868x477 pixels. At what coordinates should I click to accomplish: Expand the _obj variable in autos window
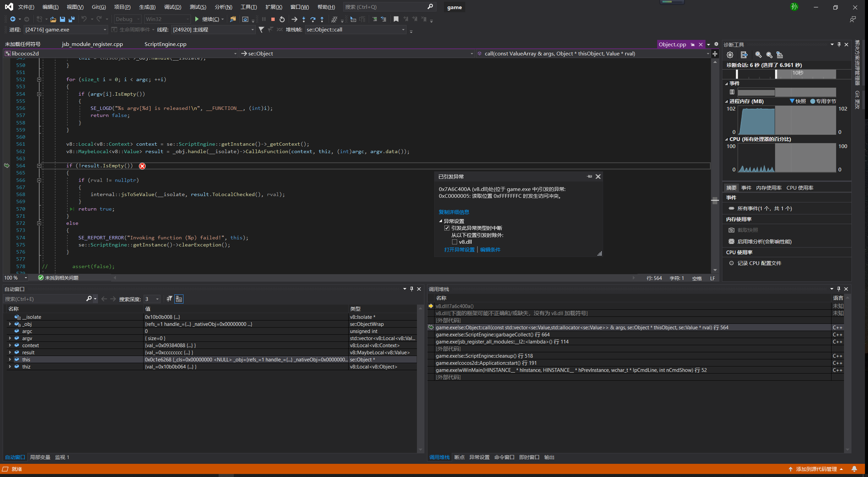coord(10,324)
